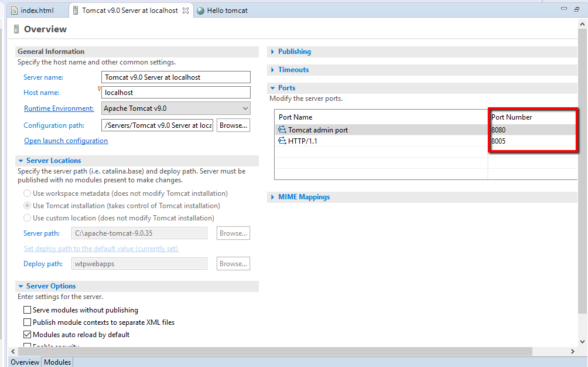
Task: Click the index.html file icon in tab
Action: point(14,11)
